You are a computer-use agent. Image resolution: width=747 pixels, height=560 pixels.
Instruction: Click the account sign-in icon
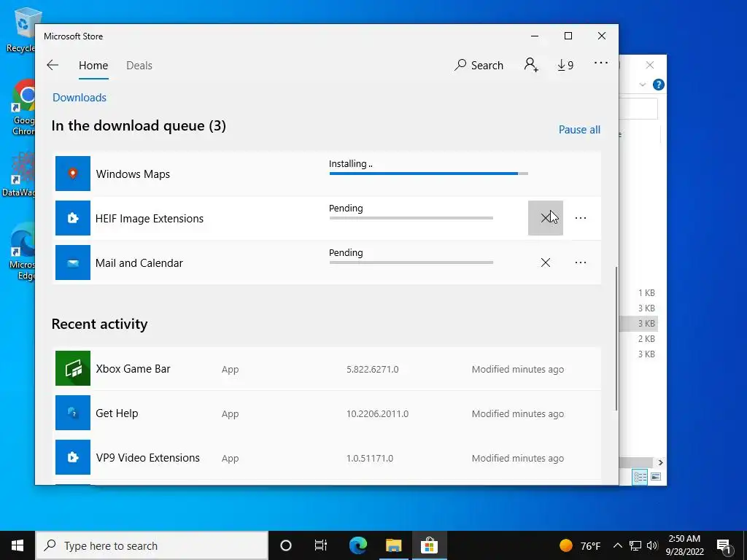[531, 65]
